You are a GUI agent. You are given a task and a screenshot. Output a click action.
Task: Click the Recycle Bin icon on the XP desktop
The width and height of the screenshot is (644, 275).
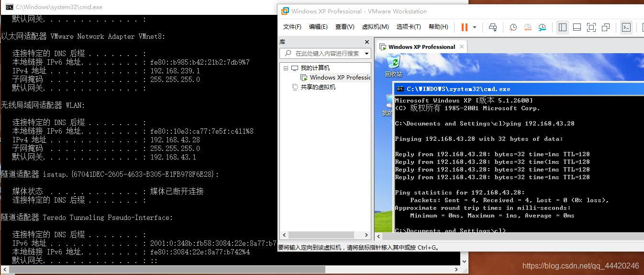click(x=393, y=62)
